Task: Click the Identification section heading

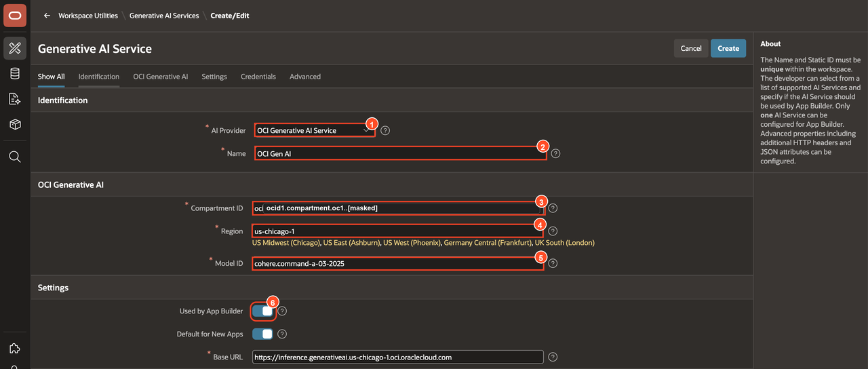Action: tap(63, 100)
